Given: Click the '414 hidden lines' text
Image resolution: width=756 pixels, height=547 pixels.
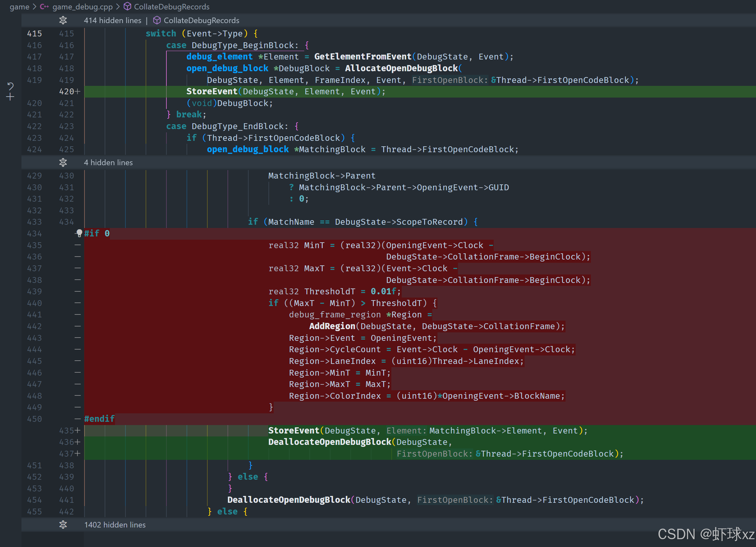Looking at the screenshot, I should click(112, 20).
